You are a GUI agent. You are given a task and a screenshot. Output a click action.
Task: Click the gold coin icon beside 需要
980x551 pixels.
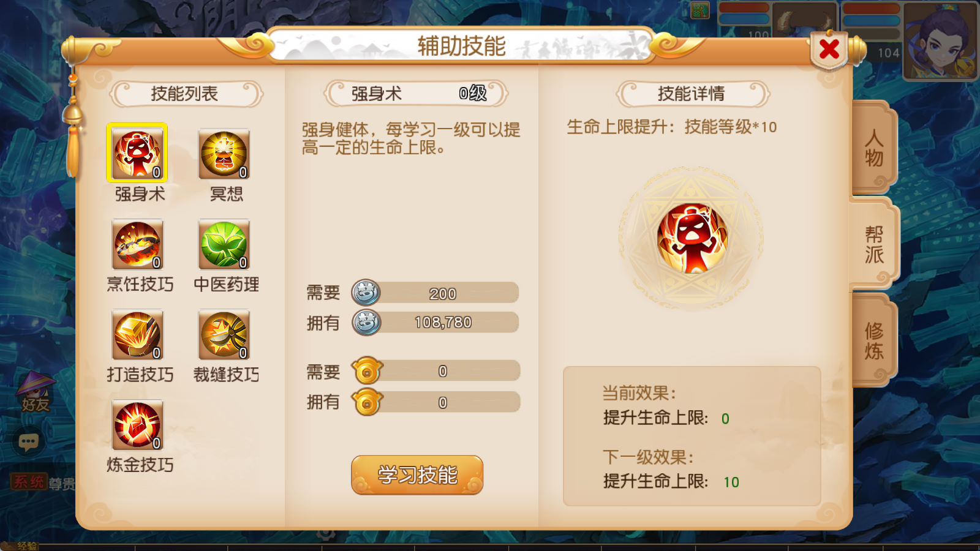367,371
